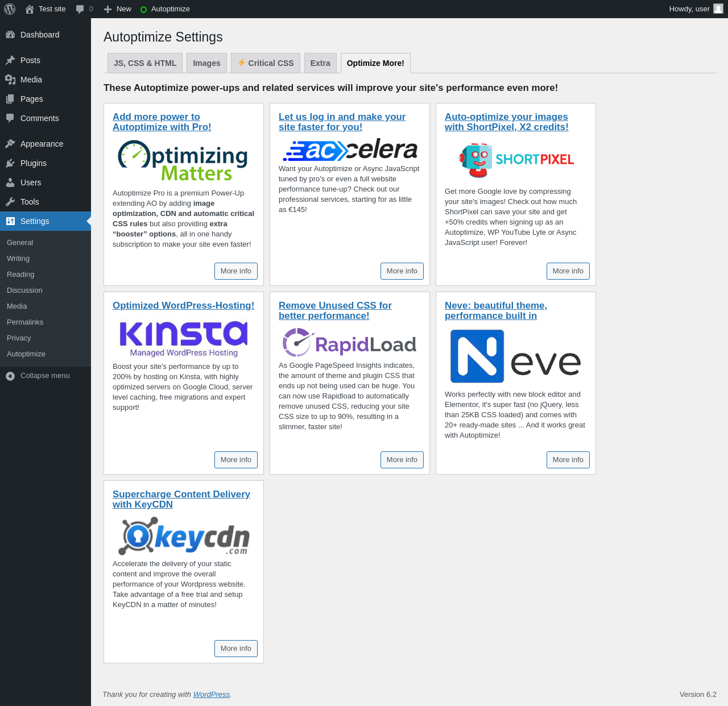Click More info on Neve theme card

pyautogui.click(x=568, y=460)
